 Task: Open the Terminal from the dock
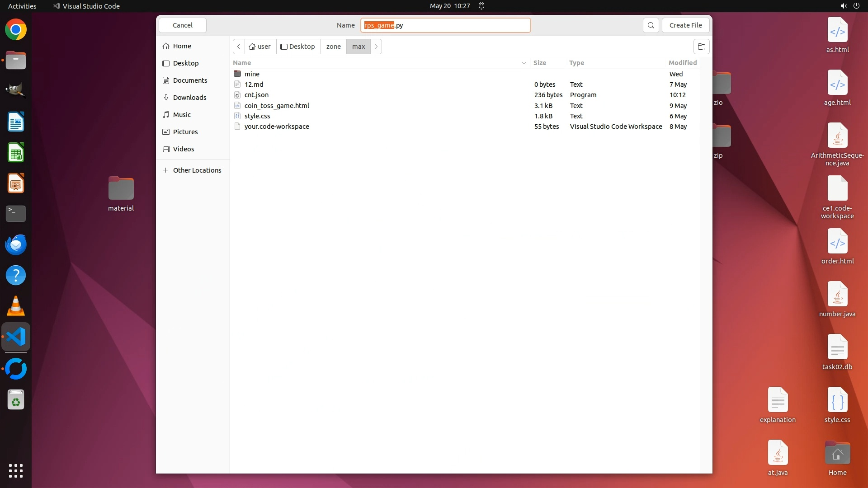coord(16,213)
